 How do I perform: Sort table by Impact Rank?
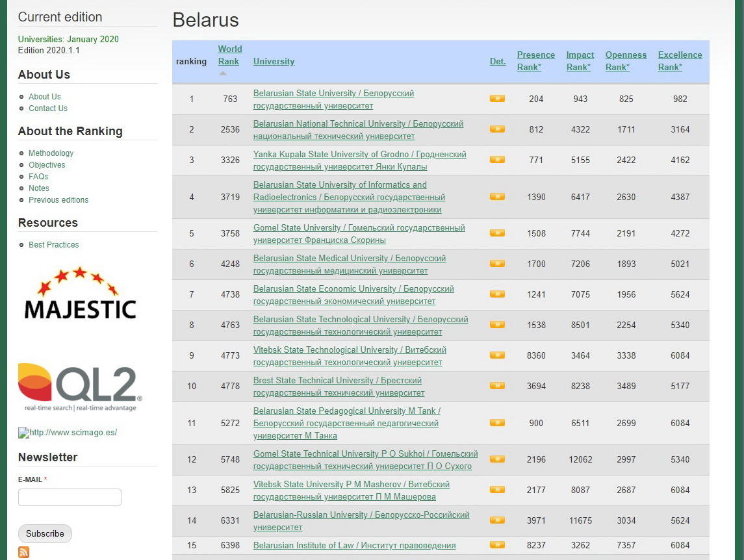580,61
